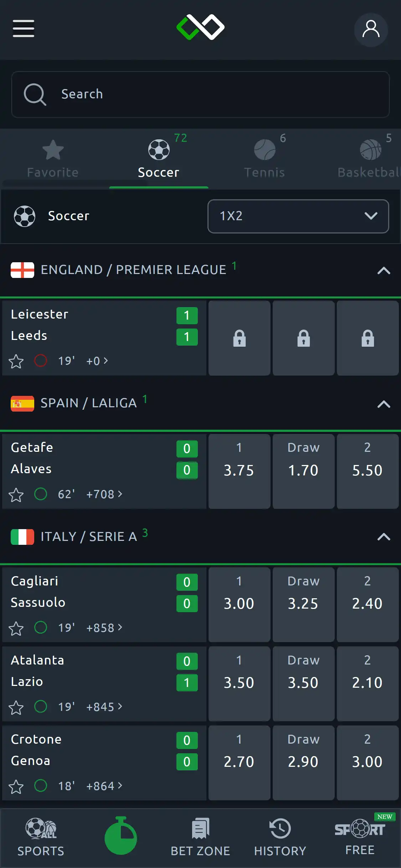Open the hamburger menu
401x868 pixels.
[24, 29]
